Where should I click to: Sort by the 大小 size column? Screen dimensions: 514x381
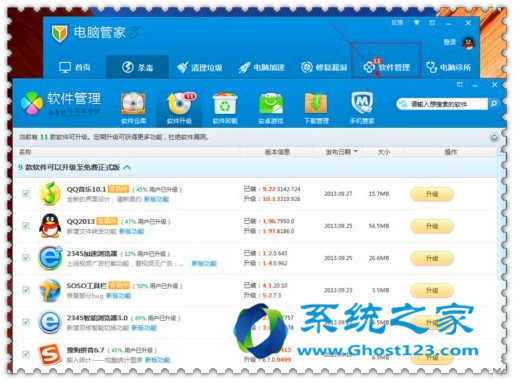coord(383,152)
